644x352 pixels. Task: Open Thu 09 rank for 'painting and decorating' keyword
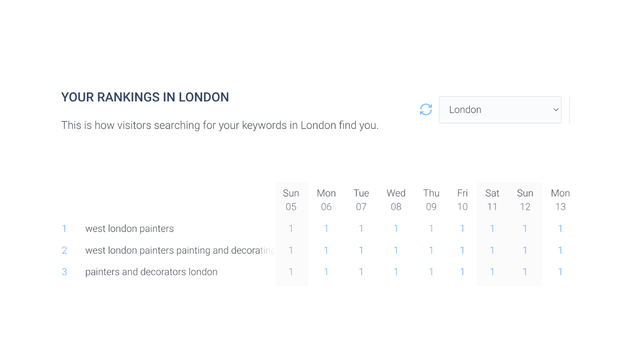click(x=431, y=251)
